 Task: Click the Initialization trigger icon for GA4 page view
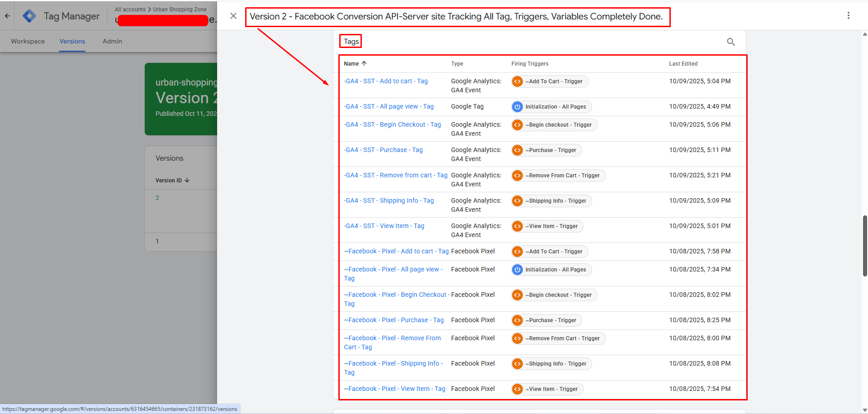point(517,107)
